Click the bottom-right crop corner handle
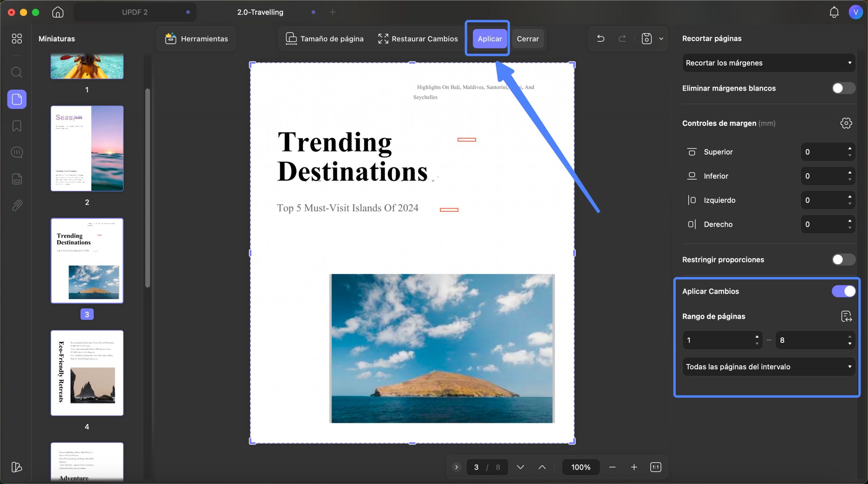 tap(572, 441)
